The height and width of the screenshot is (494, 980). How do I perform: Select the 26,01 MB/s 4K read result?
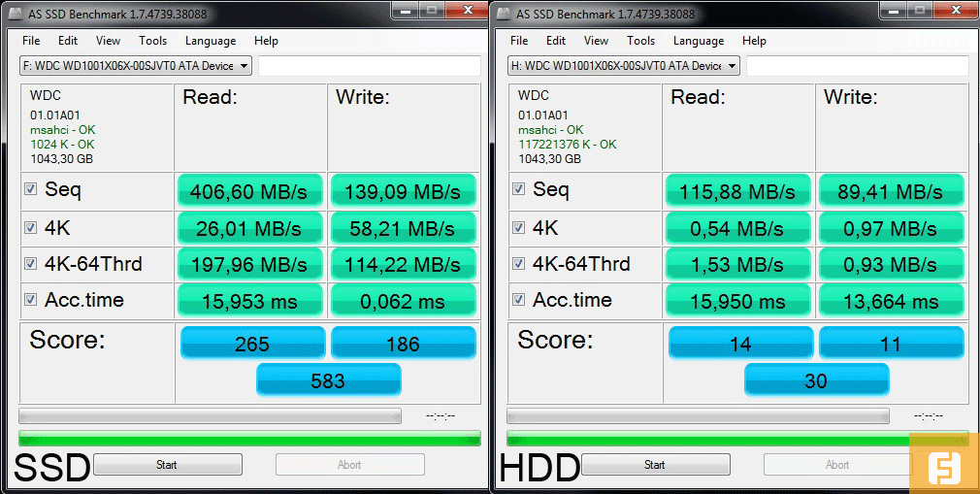[x=250, y=228]
